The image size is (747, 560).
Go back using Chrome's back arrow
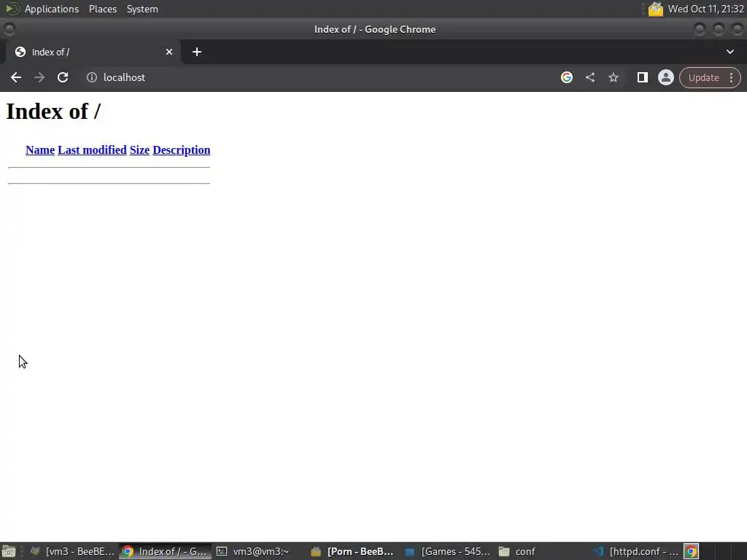click(x=16, y=77)
